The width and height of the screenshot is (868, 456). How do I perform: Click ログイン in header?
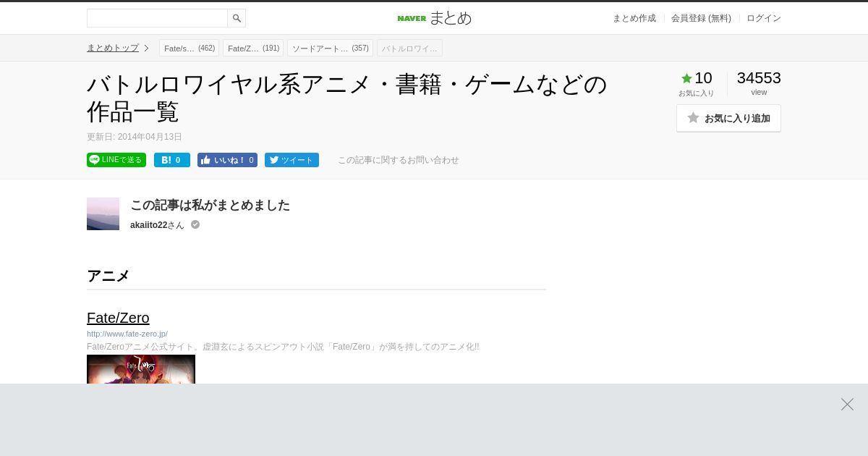[764, 18]
